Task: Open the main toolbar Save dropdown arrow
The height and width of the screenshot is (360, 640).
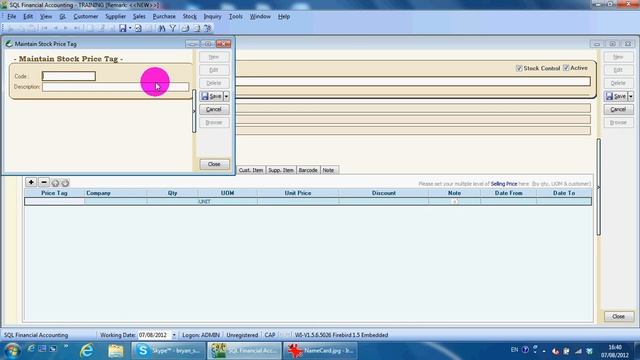Action: 130,28
